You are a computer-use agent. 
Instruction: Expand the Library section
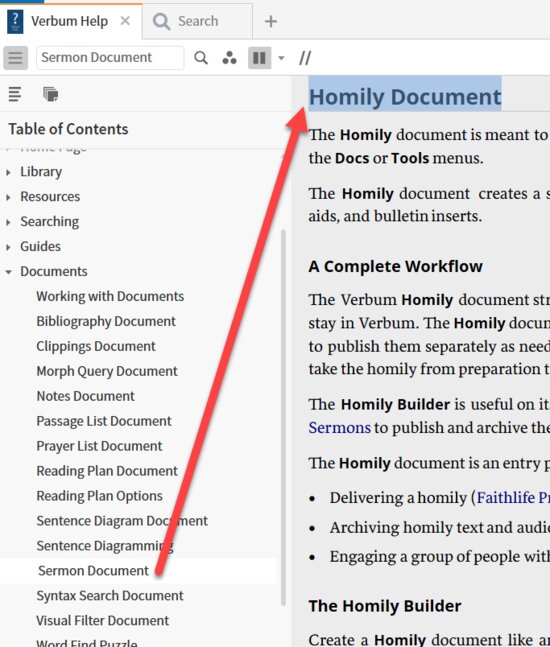click(x=8, y=172)
